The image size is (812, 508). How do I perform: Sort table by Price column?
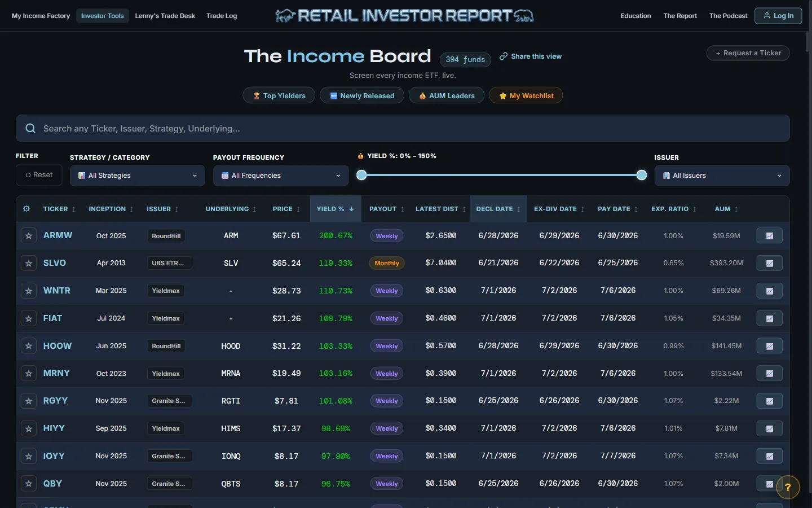click(286, 209)
